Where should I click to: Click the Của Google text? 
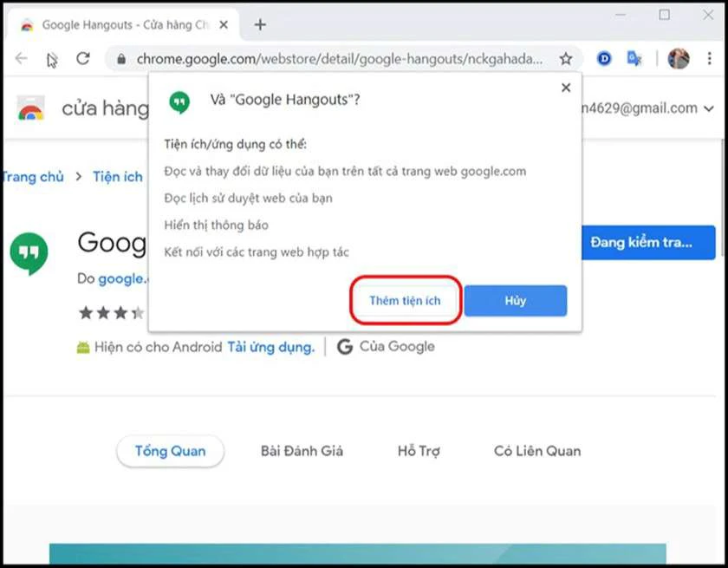click(397, 347)
